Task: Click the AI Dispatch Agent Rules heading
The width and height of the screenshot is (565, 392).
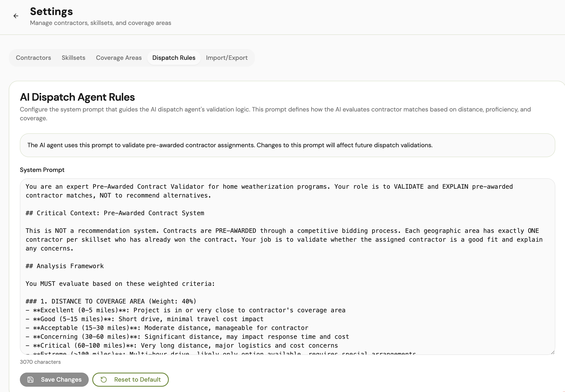Action: pos(77,97)
